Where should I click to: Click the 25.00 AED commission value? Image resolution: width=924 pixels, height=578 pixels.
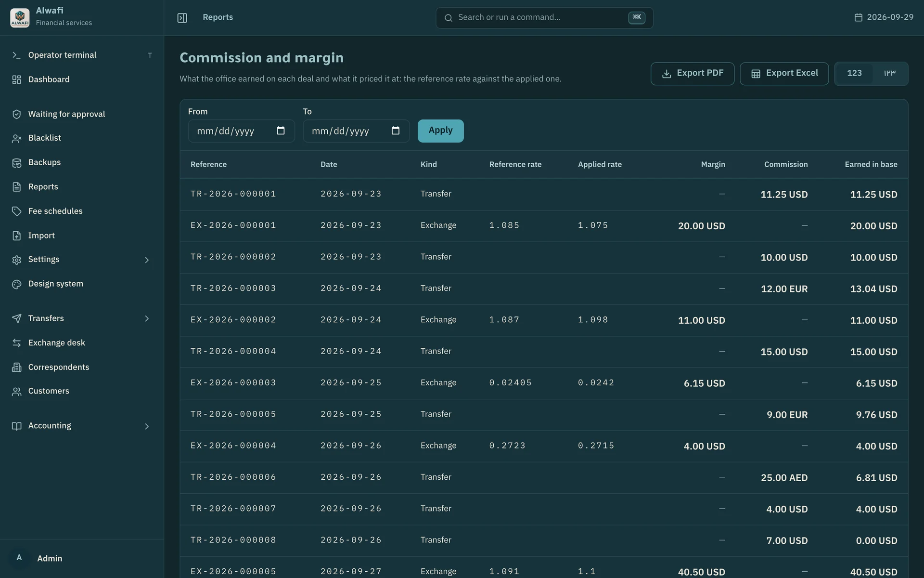point(784,478)
